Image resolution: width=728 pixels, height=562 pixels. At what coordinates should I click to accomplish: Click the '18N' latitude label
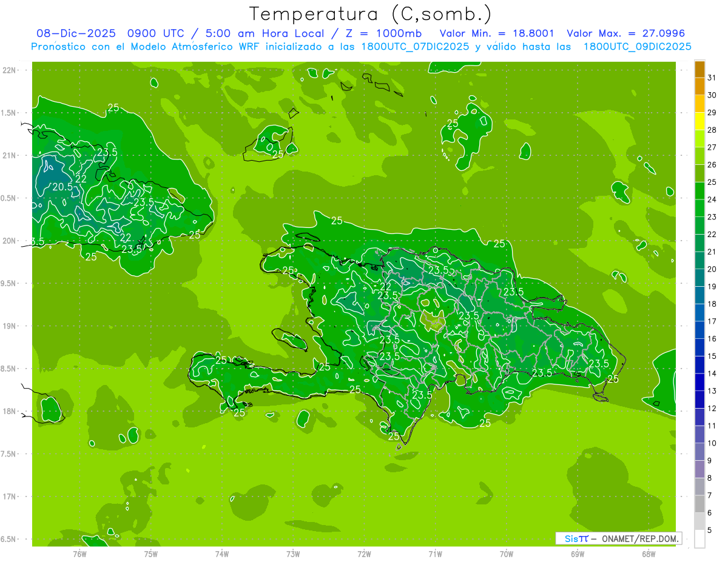[x=9, y=411]
